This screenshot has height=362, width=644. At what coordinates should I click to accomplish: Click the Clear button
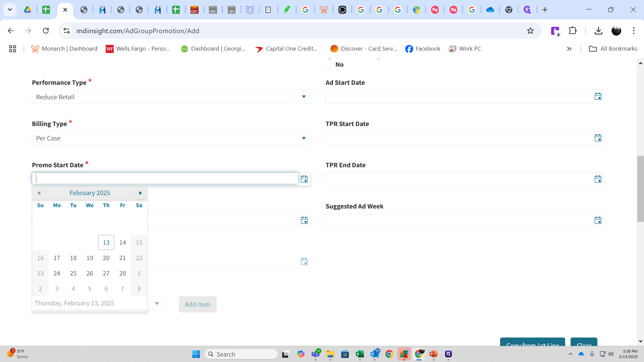pos(584,342)
